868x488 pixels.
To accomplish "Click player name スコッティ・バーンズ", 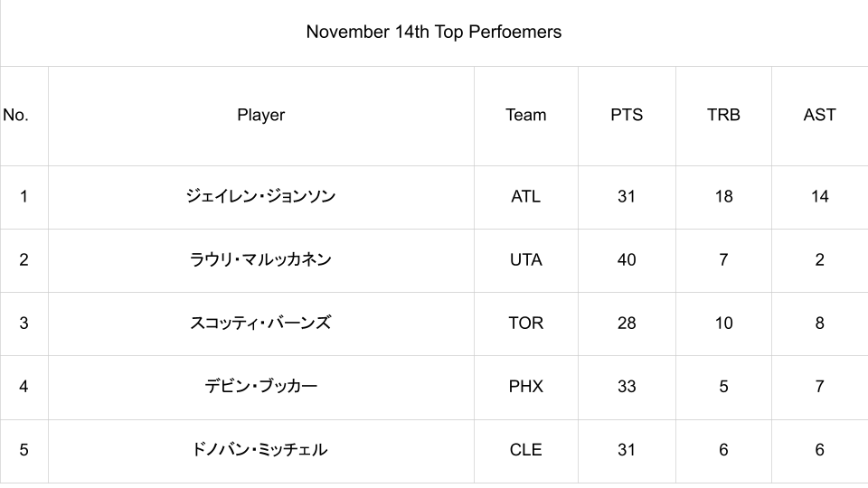I will (x=260, y=323).
